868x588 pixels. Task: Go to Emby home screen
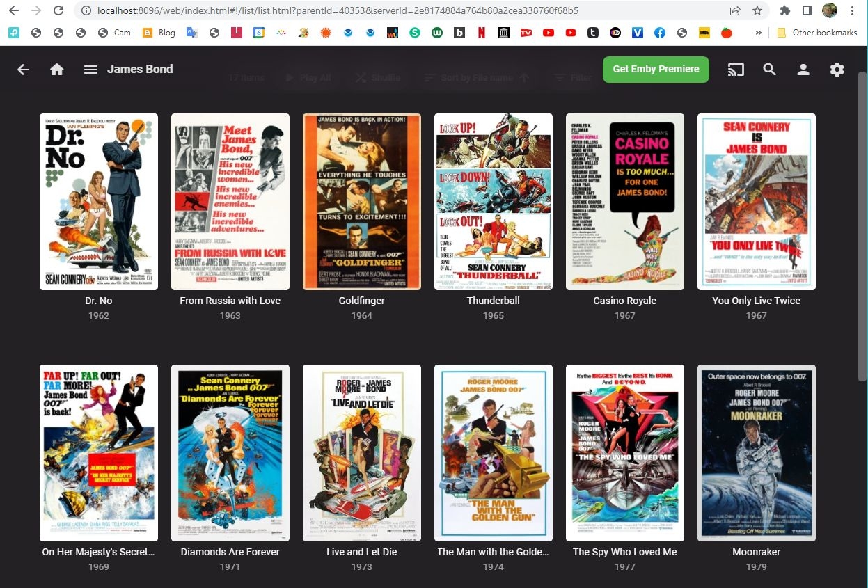(x=57, y=70)
